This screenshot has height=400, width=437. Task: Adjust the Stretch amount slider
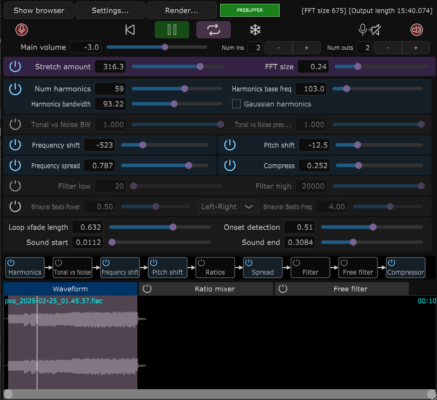coord(178,67)
